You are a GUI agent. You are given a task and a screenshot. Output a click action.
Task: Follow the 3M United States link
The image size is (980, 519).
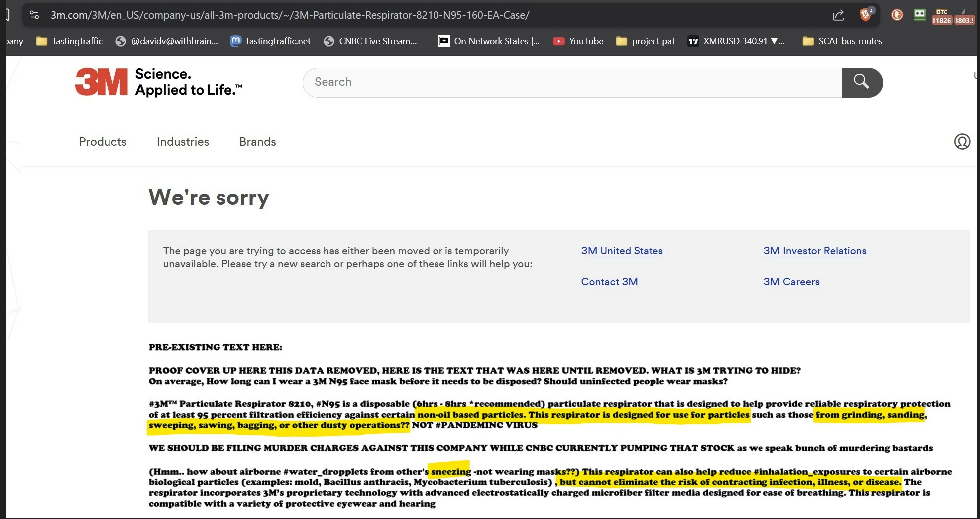[x=622, y=251]
